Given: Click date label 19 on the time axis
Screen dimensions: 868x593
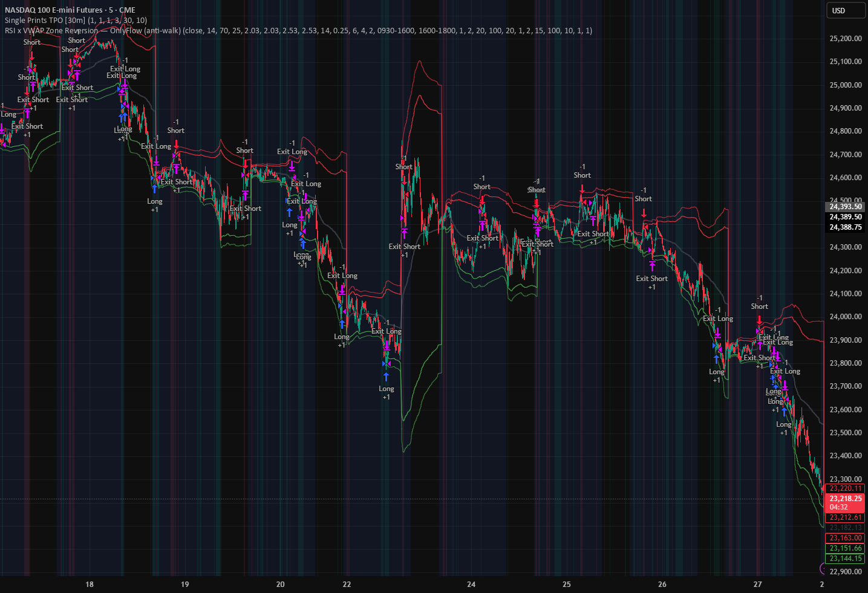Looking at the screenshot, I should click(x=185, y=585).
